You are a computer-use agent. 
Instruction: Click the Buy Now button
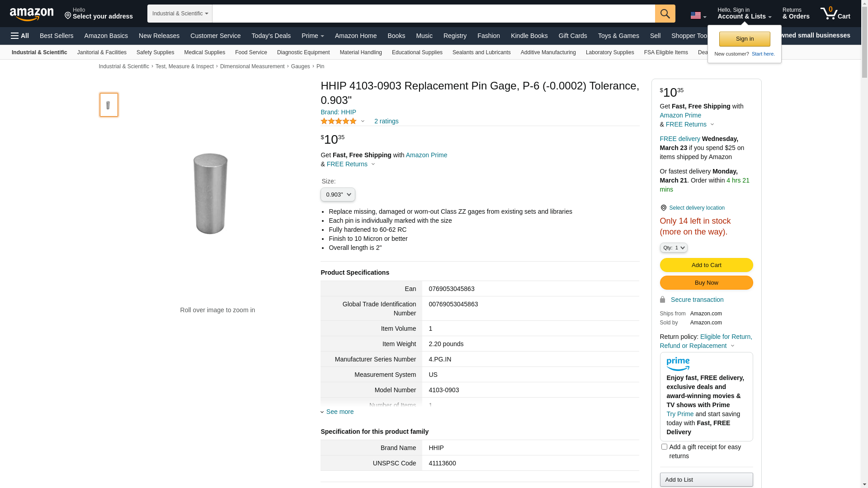click(706, 283)
